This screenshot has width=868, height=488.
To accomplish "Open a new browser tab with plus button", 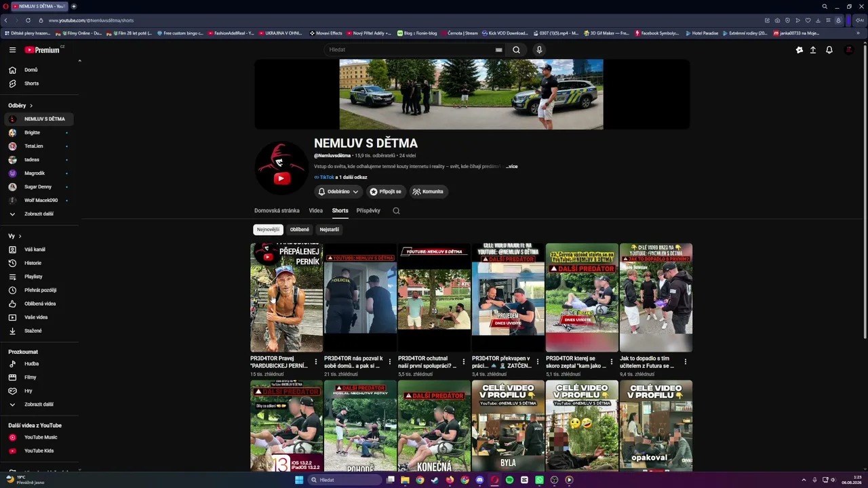I will (74, 6).
